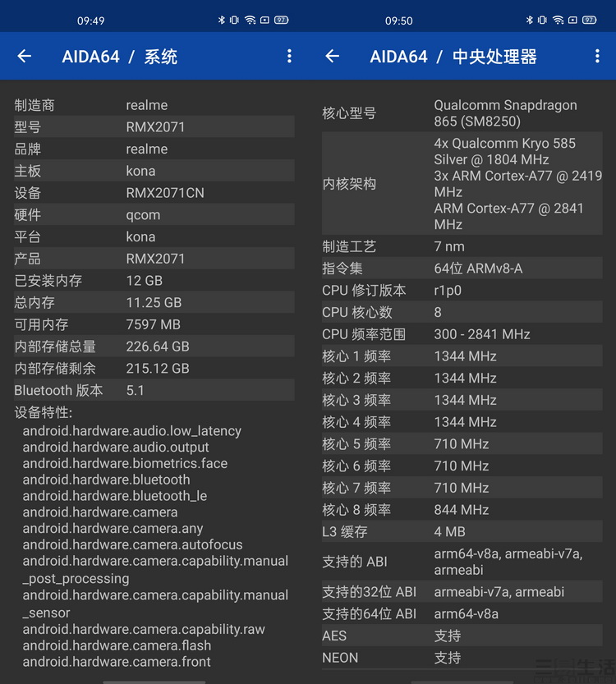Select android.hardware.camera.flash entry
This screenshot has width=616, height=684.
[x=117, y=645]
